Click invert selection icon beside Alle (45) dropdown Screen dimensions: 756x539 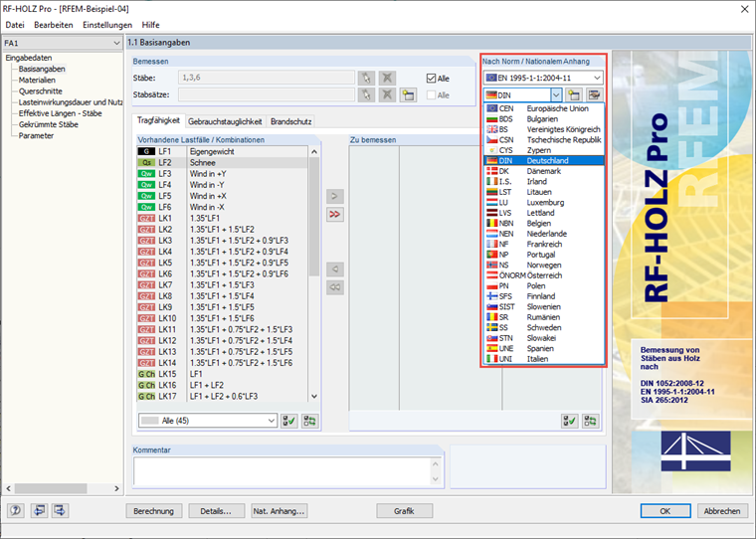(x=309, y=421)
